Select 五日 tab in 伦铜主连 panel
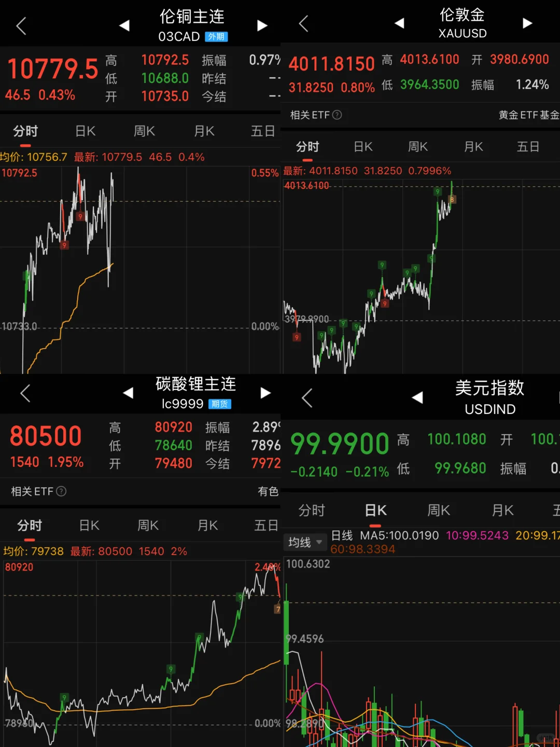This screenshot has height=747, width=560. pyautogui.click(x=263, y=131)
